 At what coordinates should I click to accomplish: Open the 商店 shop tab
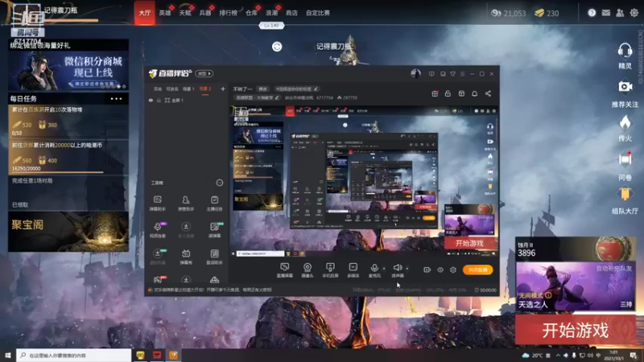click(x=291, y=13)
